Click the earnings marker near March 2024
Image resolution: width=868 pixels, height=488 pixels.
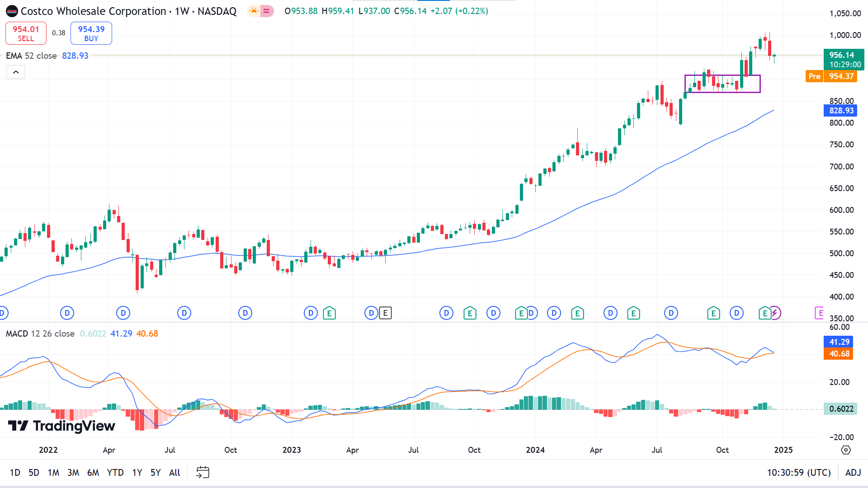pos(577,313)
